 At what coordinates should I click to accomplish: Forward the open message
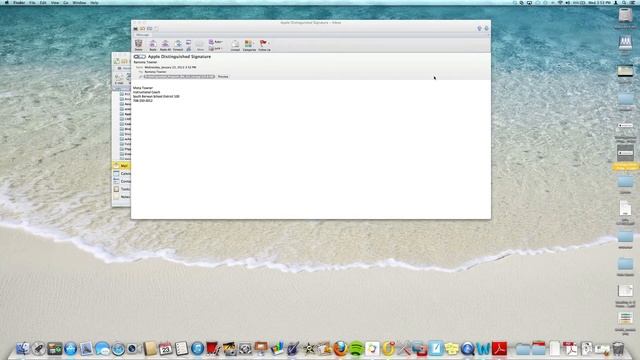tap(178, 45)
